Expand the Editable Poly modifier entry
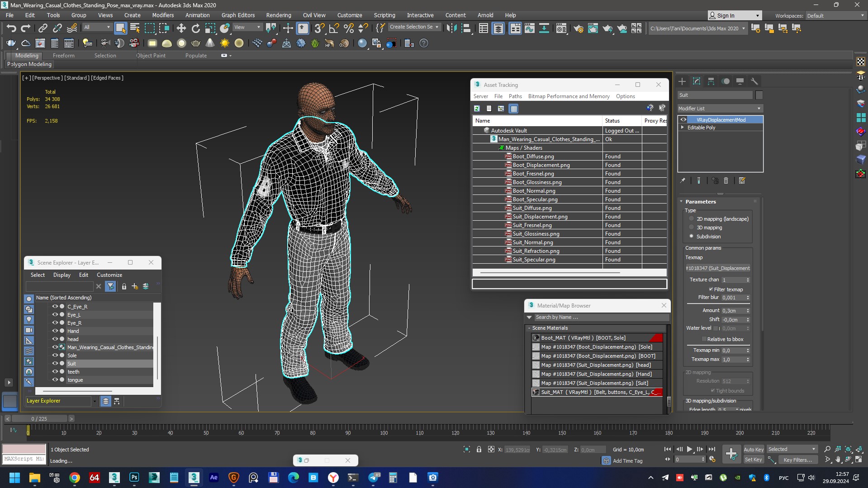 tap(683, 128)
